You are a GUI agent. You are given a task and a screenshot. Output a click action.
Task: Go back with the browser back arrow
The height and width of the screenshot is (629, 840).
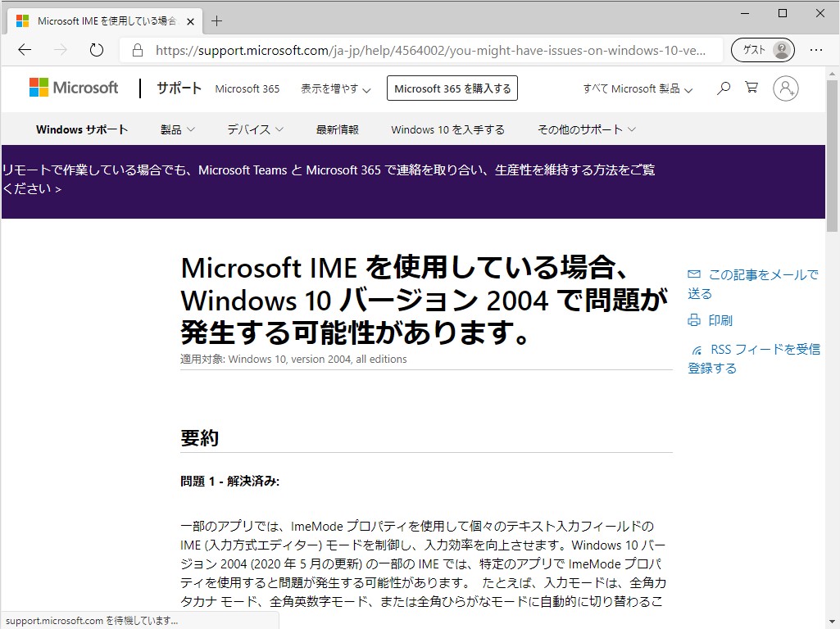24,49
